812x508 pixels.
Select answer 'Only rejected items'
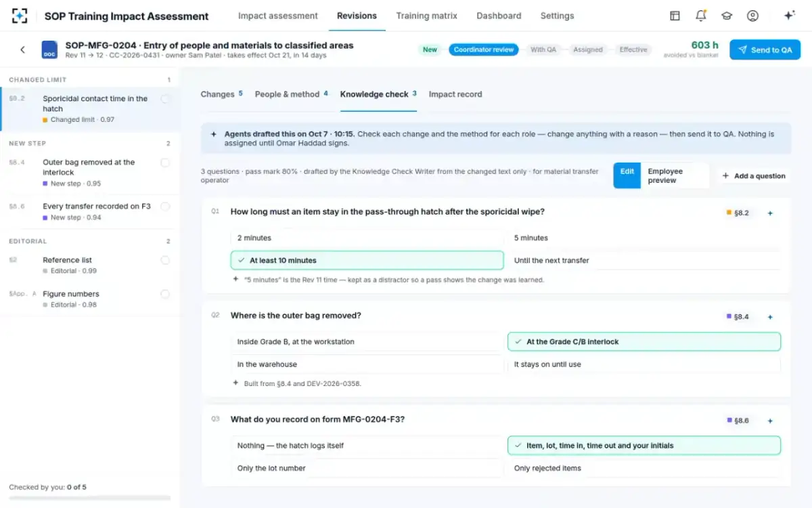pos(644,467)
